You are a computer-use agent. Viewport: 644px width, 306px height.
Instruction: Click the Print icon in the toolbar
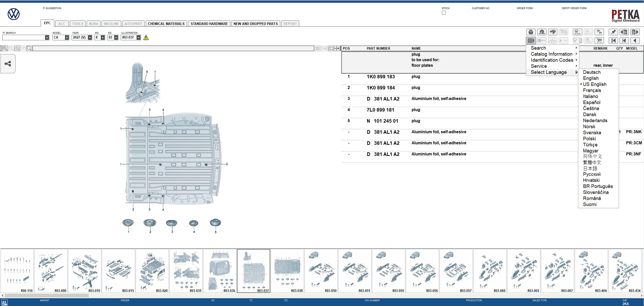(530, 32)
